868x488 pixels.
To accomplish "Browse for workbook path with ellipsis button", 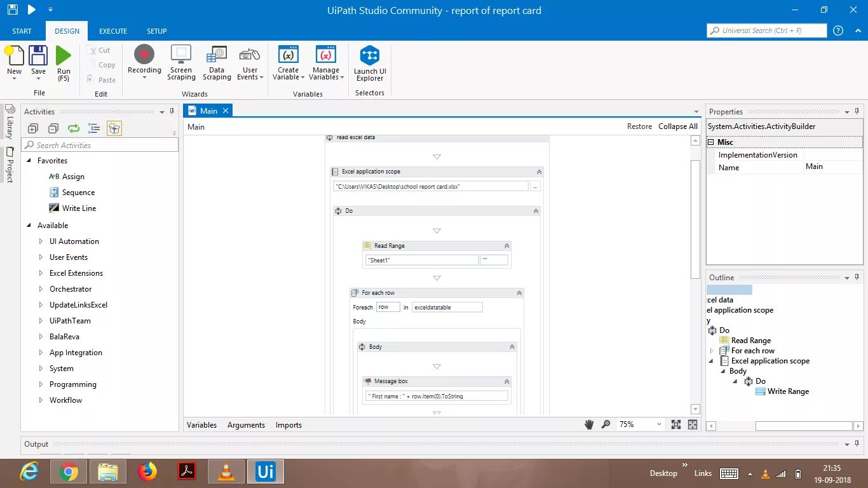I will 535,186.
